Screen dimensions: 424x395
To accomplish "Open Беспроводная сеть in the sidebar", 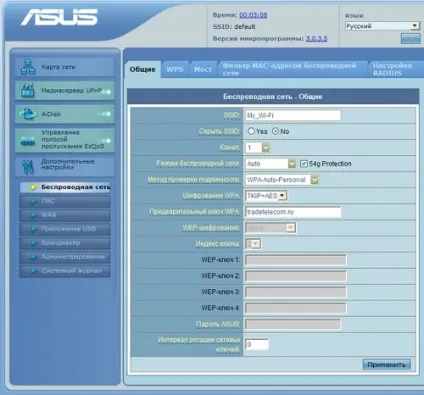I will tap(65, 187).
